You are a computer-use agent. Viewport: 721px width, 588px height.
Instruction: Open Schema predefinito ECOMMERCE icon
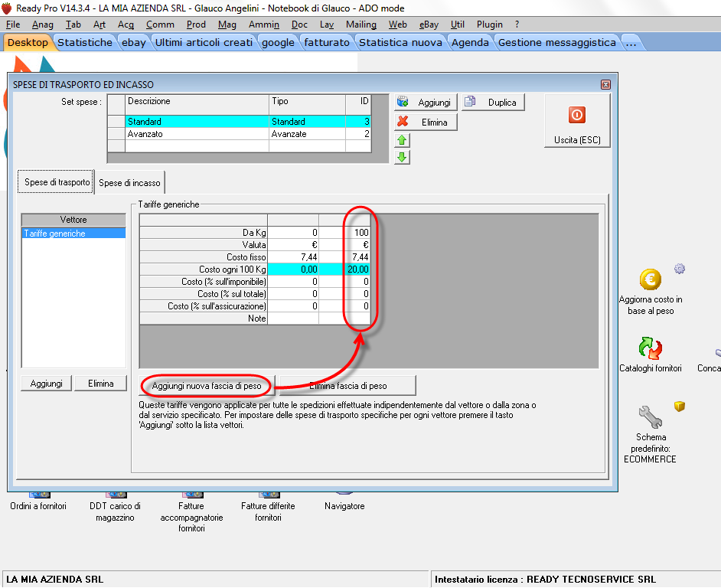point(650,435)
